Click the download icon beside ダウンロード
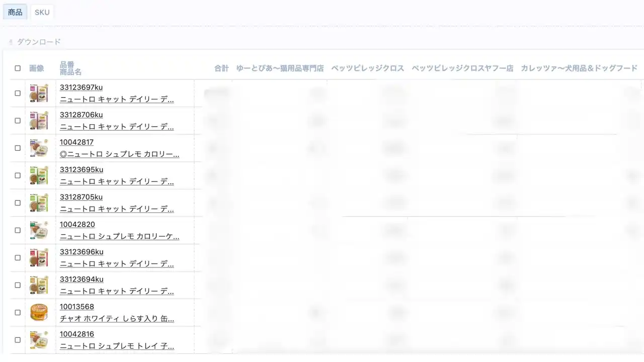This screenshot has width=644, height=362. (11, 42)
